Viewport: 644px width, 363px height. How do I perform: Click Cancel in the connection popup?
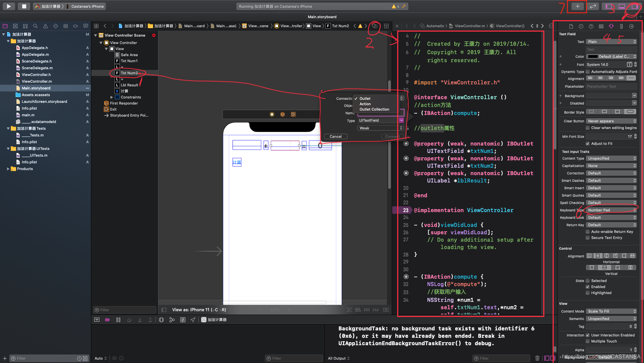click(335, 136)
